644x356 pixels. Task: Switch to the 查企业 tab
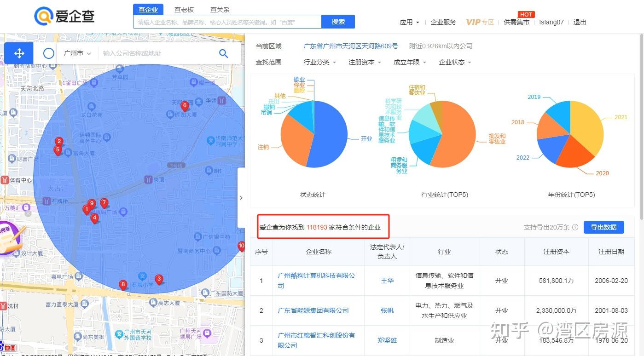tap(148, 10)
